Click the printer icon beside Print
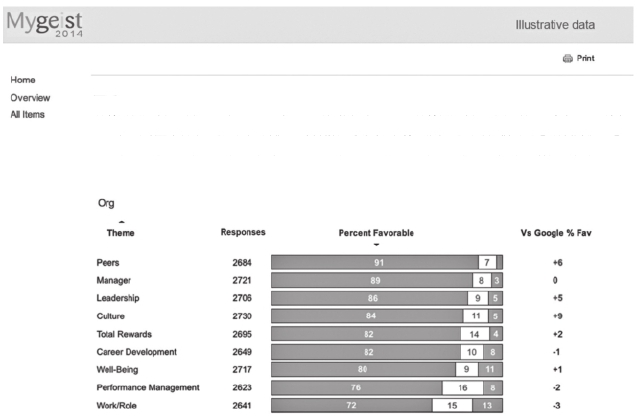This screenshot has height=420, width=637. coord(567,58)
